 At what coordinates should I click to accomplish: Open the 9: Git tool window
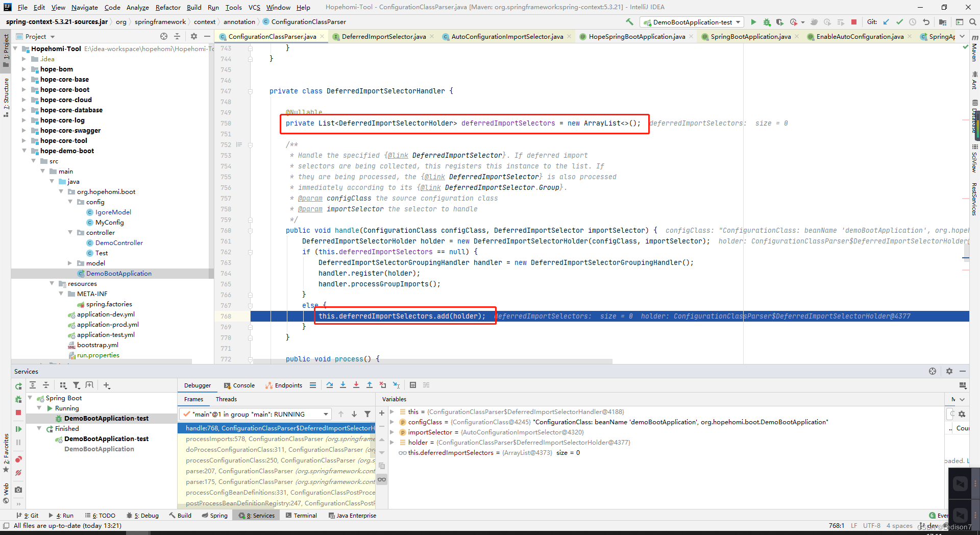[27, 516]
